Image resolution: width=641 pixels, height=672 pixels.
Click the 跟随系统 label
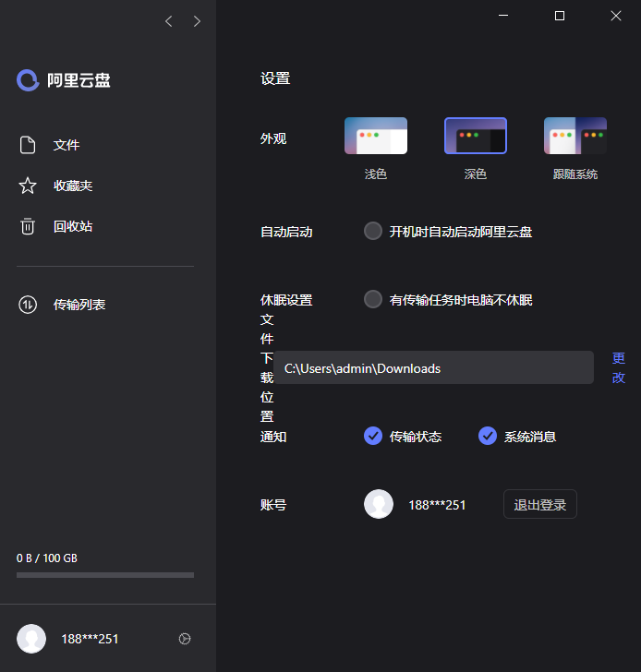[575, 174]
